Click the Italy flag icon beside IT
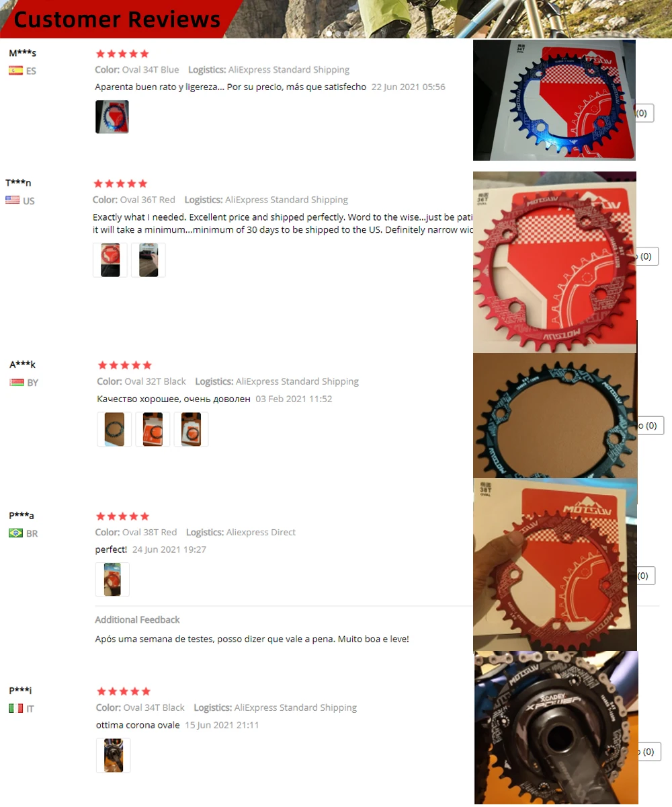The image size is (672, 807). click(16, 708)
